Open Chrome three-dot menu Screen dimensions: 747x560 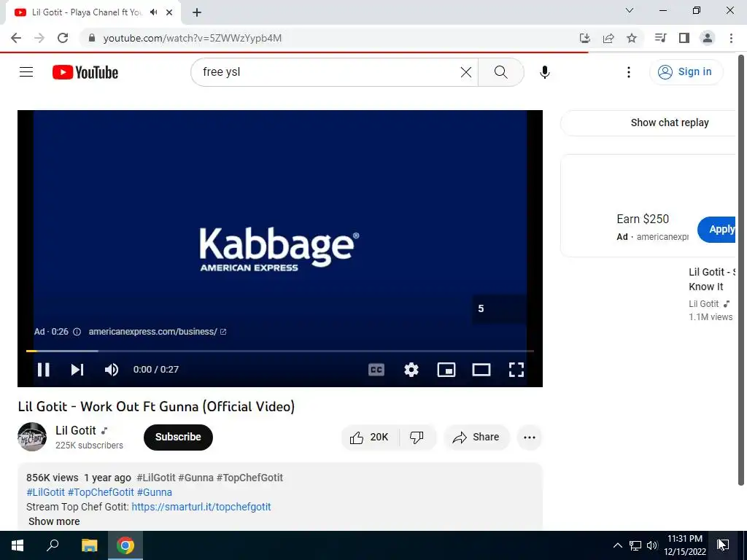[731, 38]
